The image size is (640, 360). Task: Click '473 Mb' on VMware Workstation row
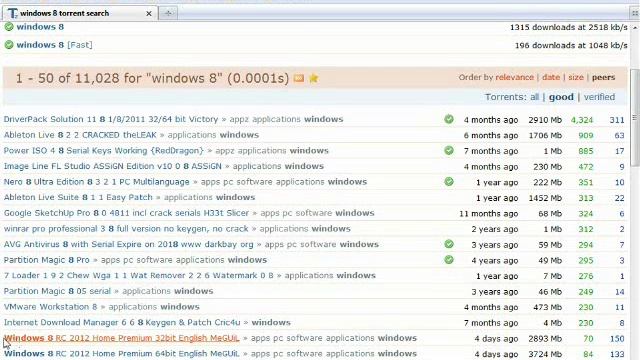[547, 307]
